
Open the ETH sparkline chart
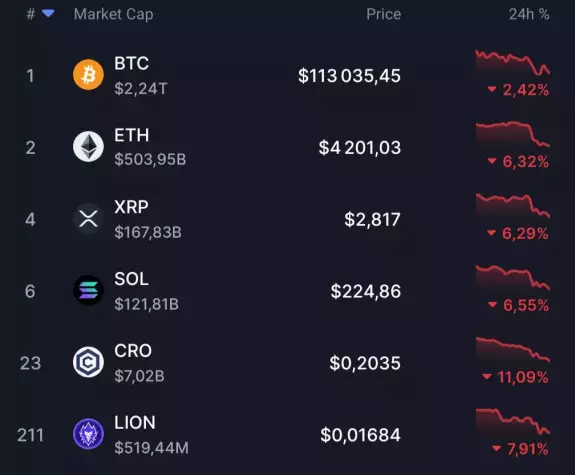tap(513, 135)
